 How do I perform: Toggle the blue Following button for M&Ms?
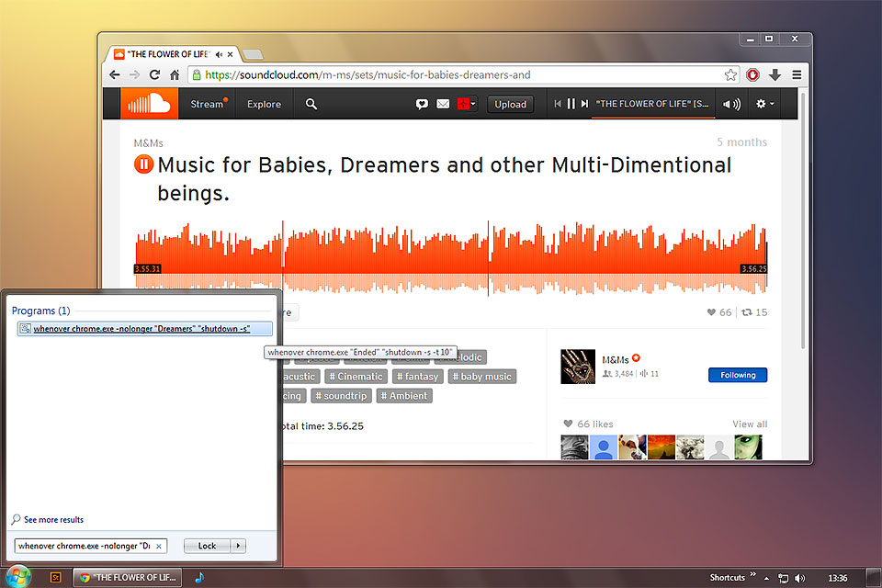737,375
